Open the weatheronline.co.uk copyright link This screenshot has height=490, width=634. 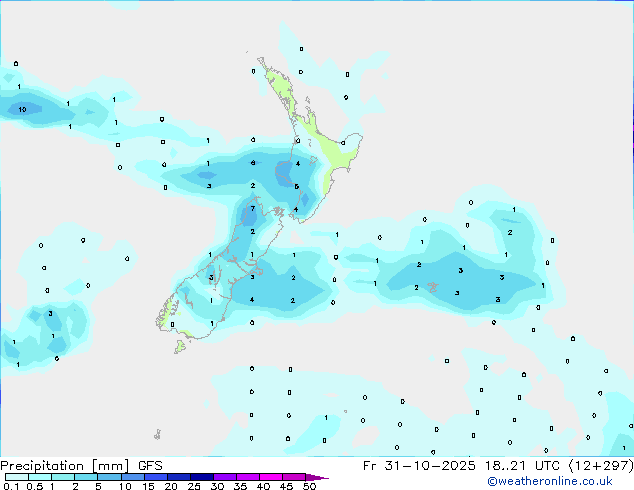(550, 481)
